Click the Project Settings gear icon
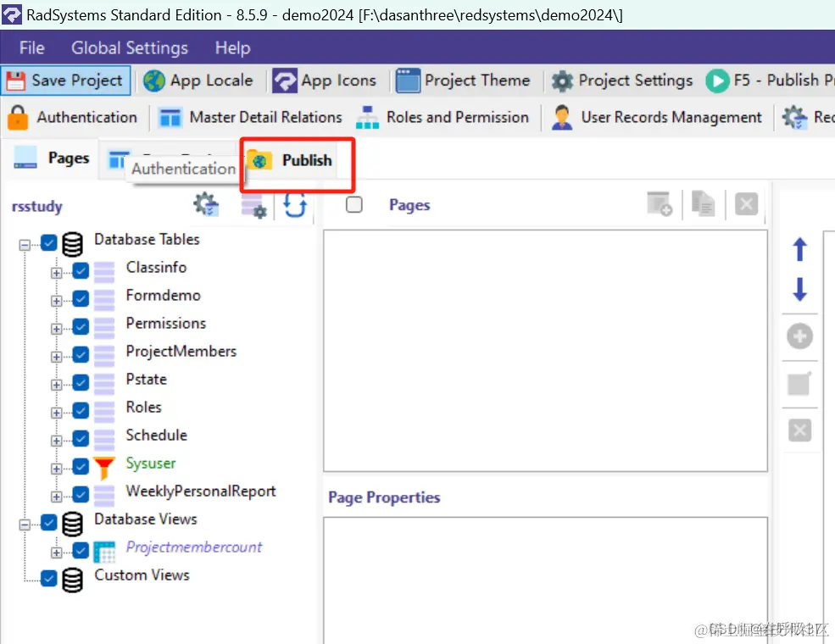Screen dimensions: 835x644 [562, 80]
